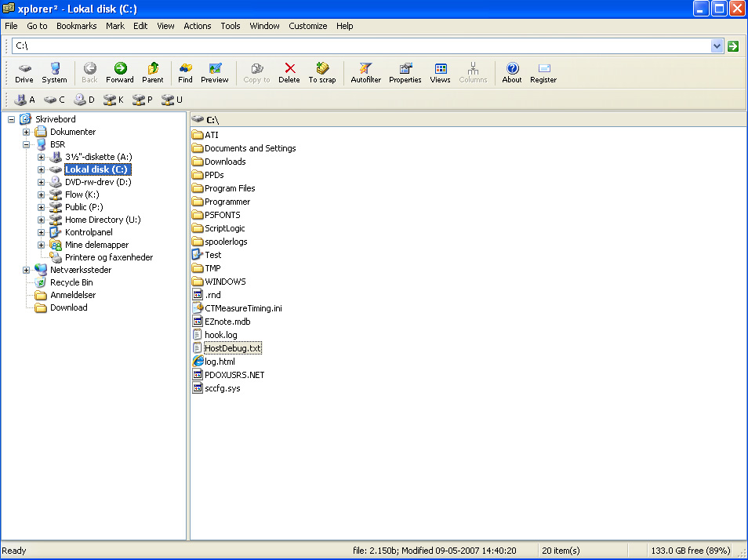Open the Bookmarks menu
This screenshot has width=748, height=560.
coord(76,26)
